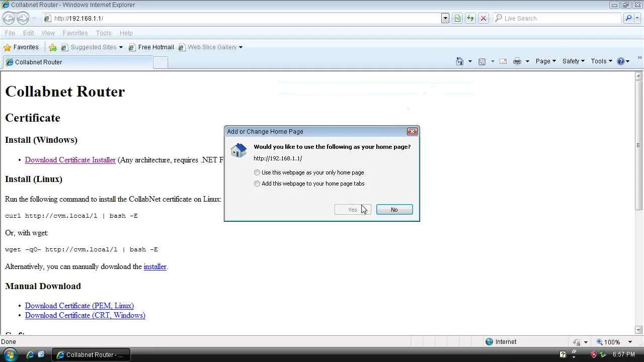Click the vertical scrollbar thumb
The width and height of the screenshot is (644, 362).
[638, 146]
